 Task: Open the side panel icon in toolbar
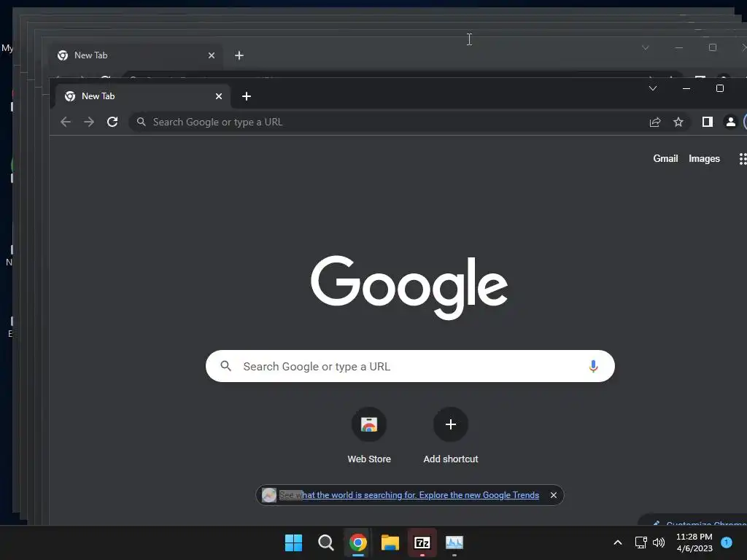pos(708,122)
